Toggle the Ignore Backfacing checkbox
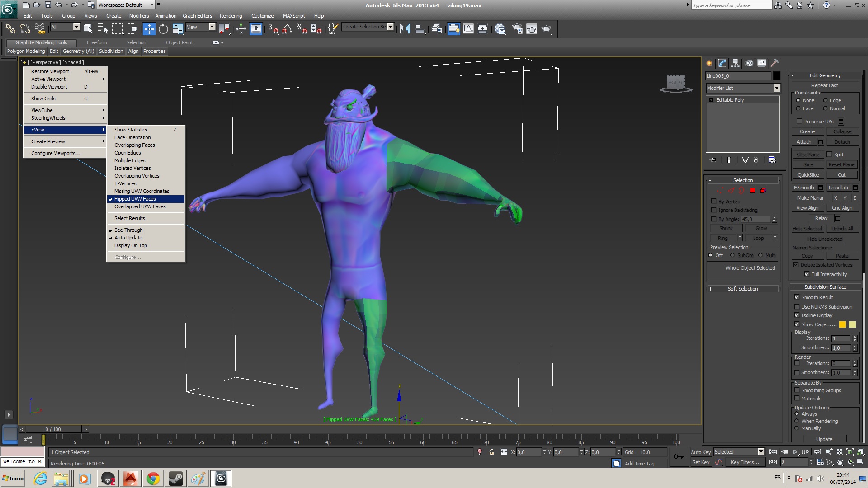 pyautogui.click(x=714, y=210)
